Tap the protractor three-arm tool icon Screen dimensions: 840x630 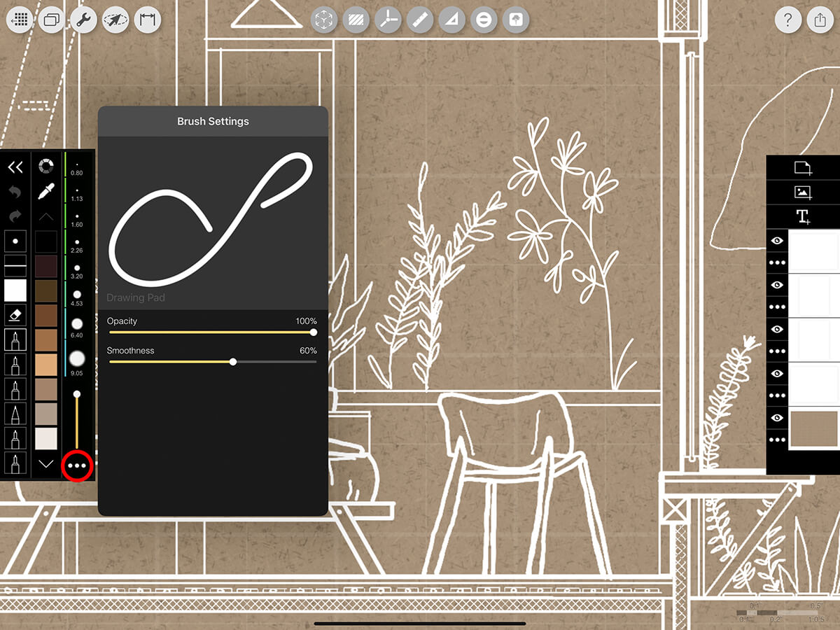coord(387,20)
